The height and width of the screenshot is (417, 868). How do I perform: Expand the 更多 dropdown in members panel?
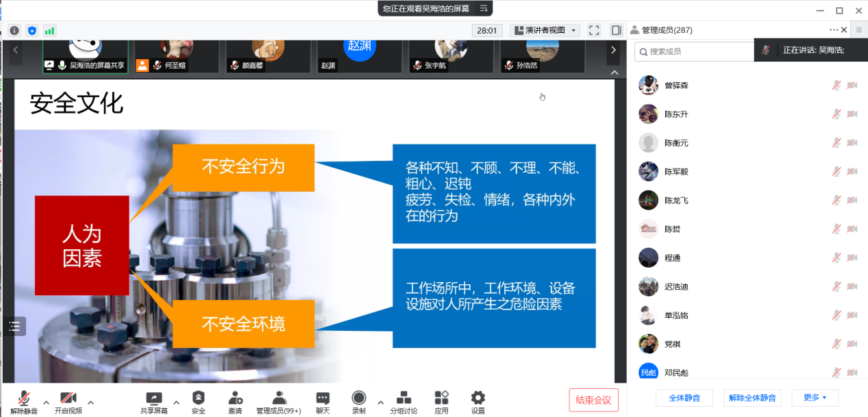[x=815, y=398]
